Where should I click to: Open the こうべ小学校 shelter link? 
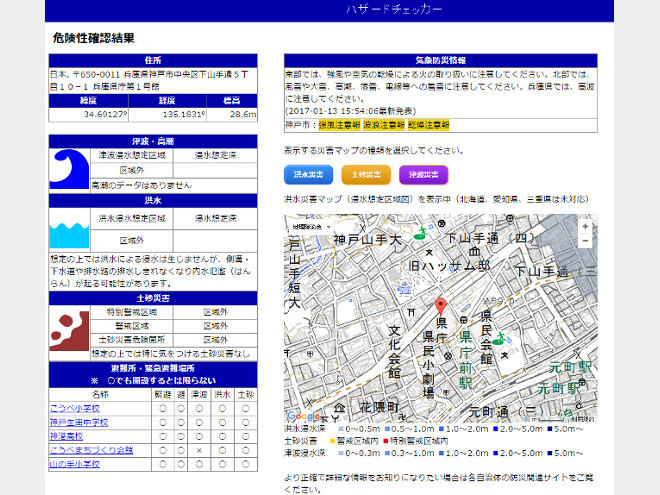[75, 408]
